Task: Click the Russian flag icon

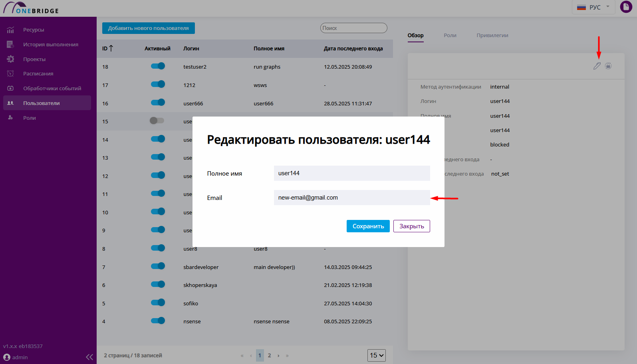Action: tap(581, 7)
